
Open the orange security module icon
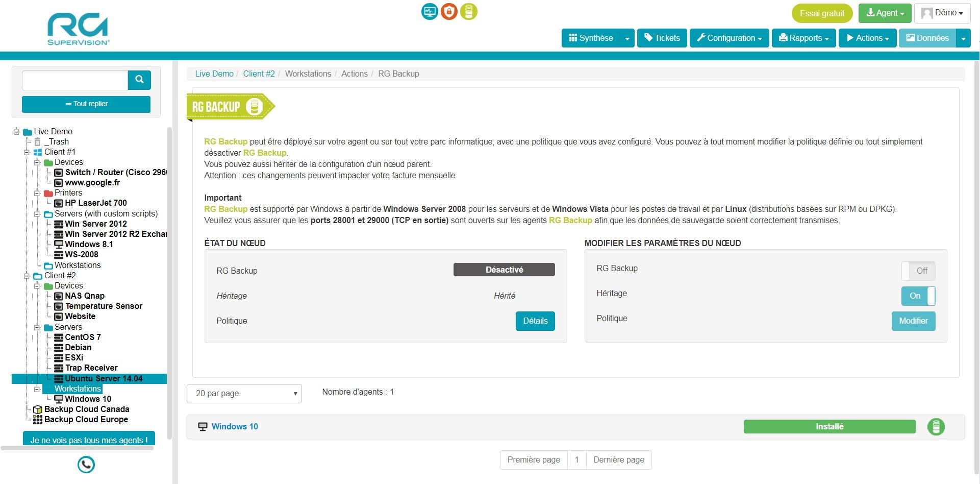449,11
